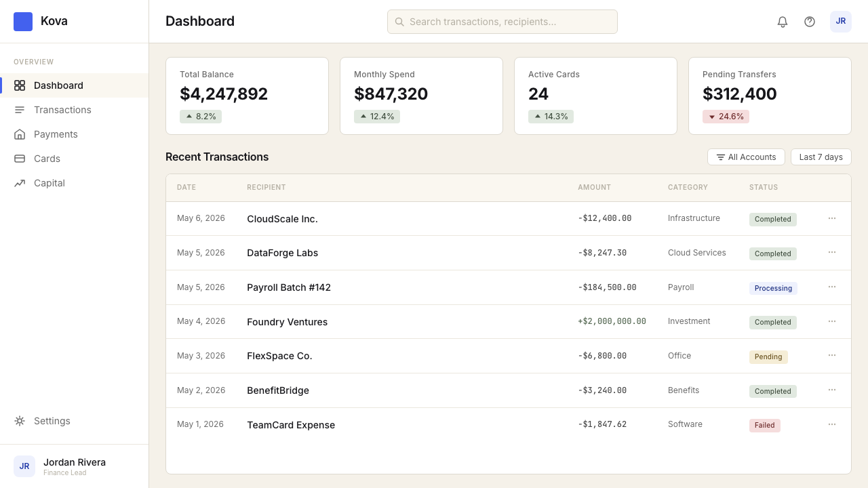The image size is (868, 488).
Task: Click the Infrastructure category cell
Action: [694, 218]
